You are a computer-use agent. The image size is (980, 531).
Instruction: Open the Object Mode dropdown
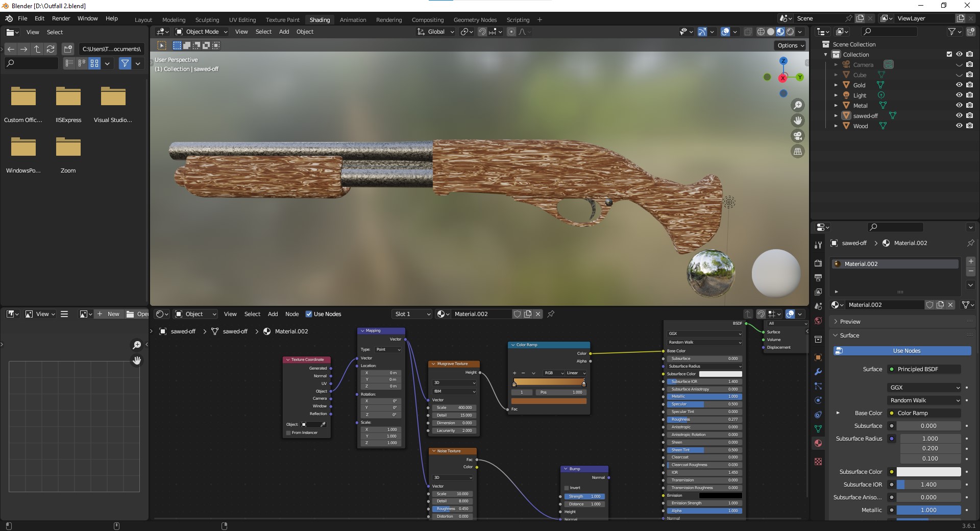pos(201,32)
